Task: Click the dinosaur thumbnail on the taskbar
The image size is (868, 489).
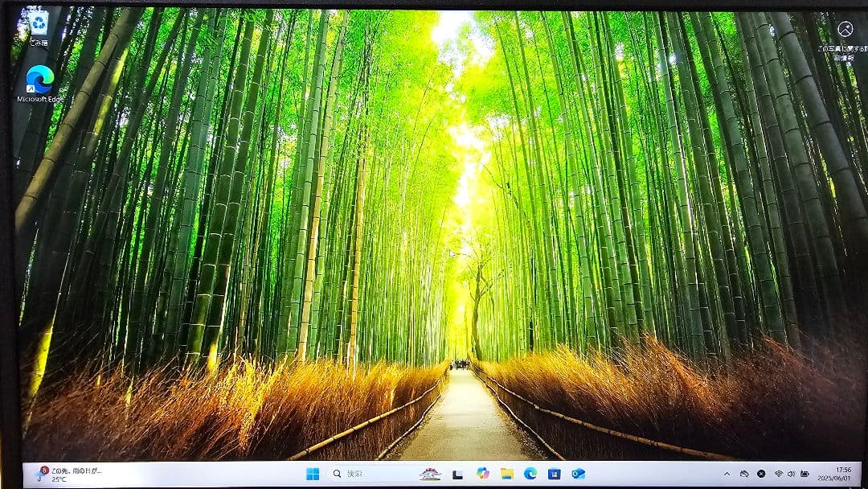Action: point(431,474)
